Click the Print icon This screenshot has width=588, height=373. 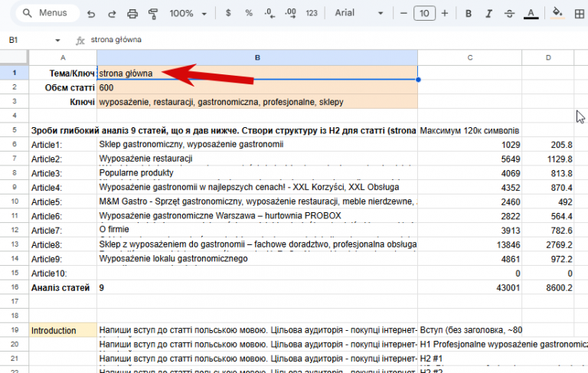click(132, 14)
